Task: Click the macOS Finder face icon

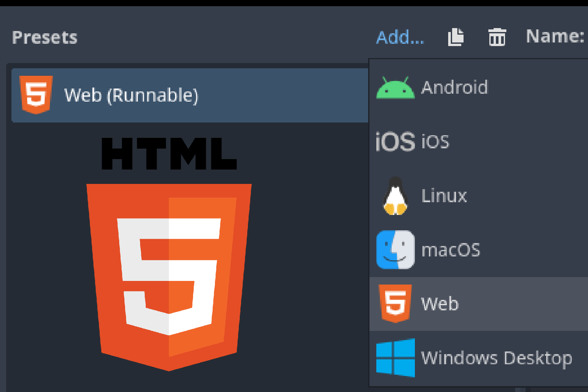Action: (395, 250)
